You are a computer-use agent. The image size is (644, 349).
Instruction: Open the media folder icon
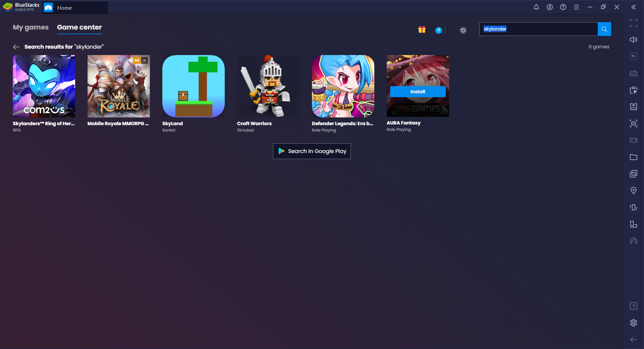[x=634, y=157]
